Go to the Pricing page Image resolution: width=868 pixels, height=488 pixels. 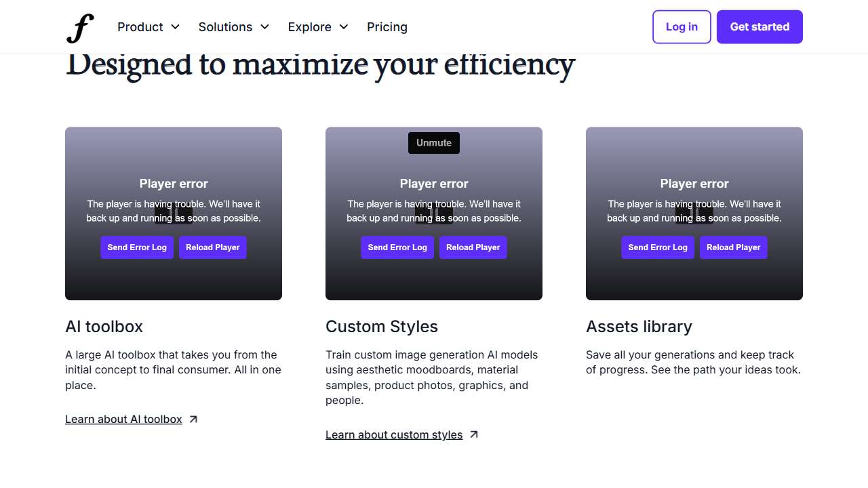click(x=387, y=27)
